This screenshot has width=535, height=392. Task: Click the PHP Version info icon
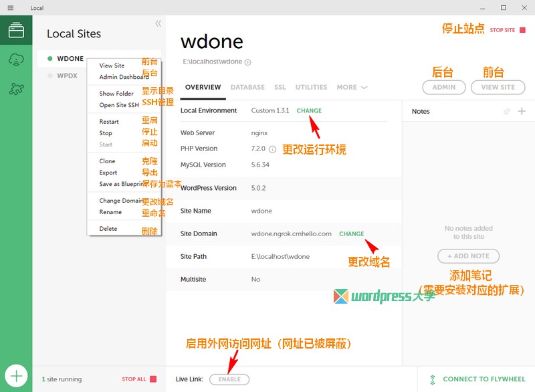pos(272,149)
